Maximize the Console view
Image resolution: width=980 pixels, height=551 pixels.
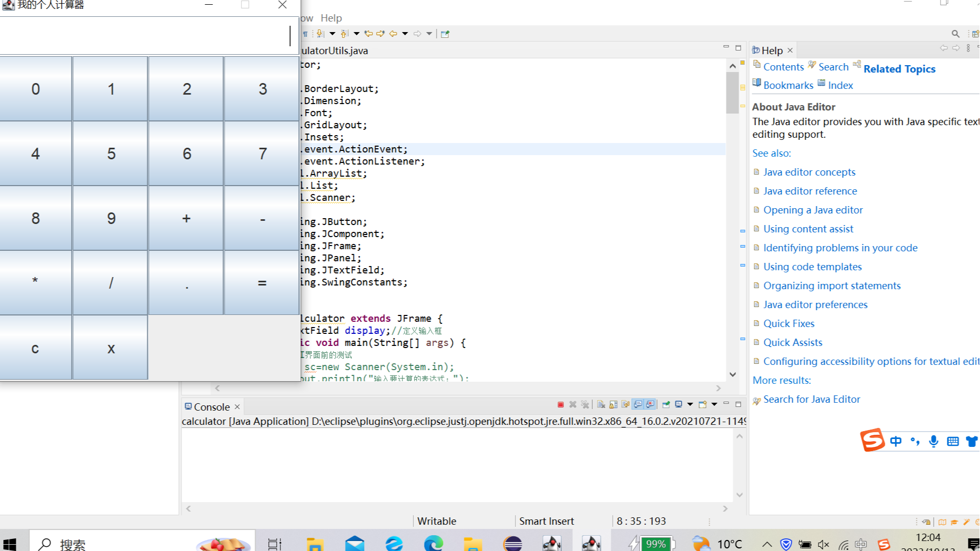click(738, 404)
